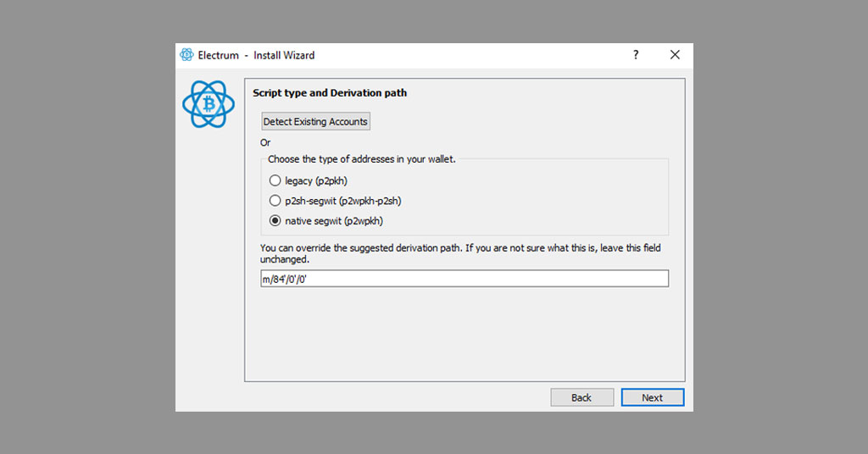The width and height of the screenshot is (868, 454).
Task: Click the "native segwit (p2wpkh)" label text
Action: [x=334, y=221]
